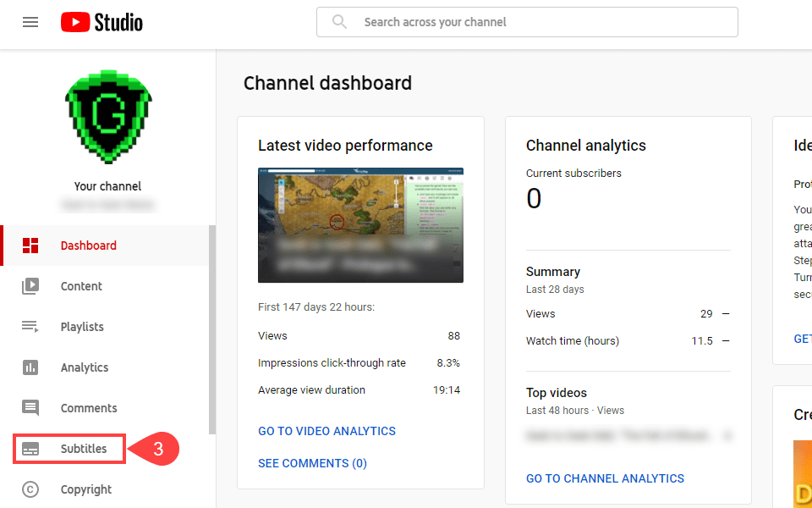This screenshot has width=812, height=508.
Task: Select Content in the sidebar
Action: point(81,286)
